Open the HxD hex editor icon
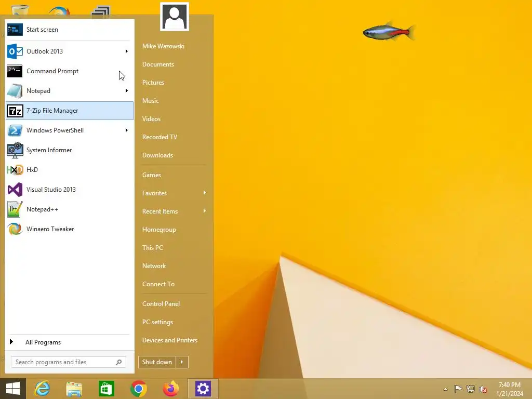Viewport: 532px width, 399px height. pos(15,170)
